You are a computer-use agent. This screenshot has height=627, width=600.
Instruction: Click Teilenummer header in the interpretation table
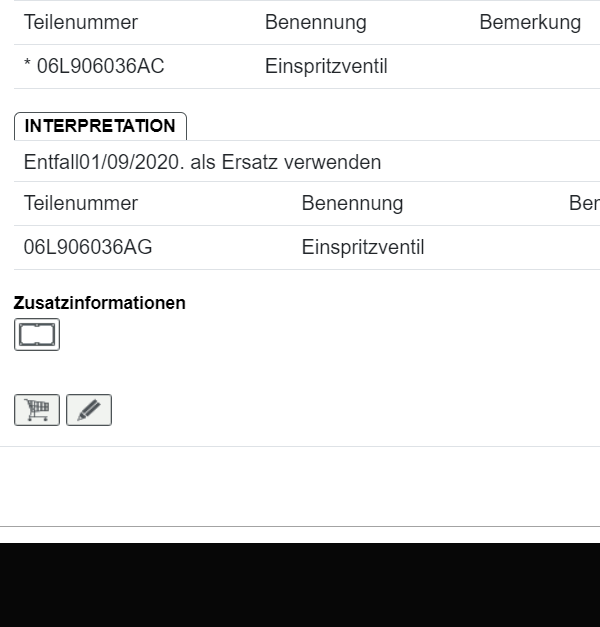point(81,203)
